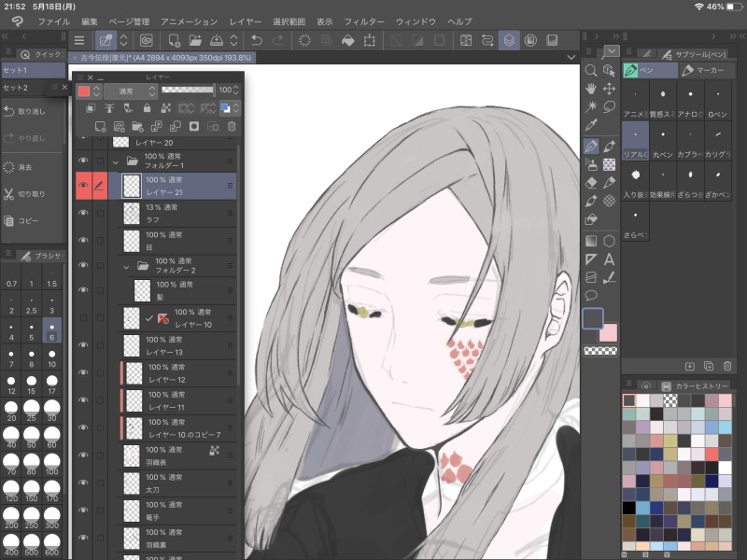Click the New raster layer icon
This screenshot has height=560, width=747.
(100, 126)
